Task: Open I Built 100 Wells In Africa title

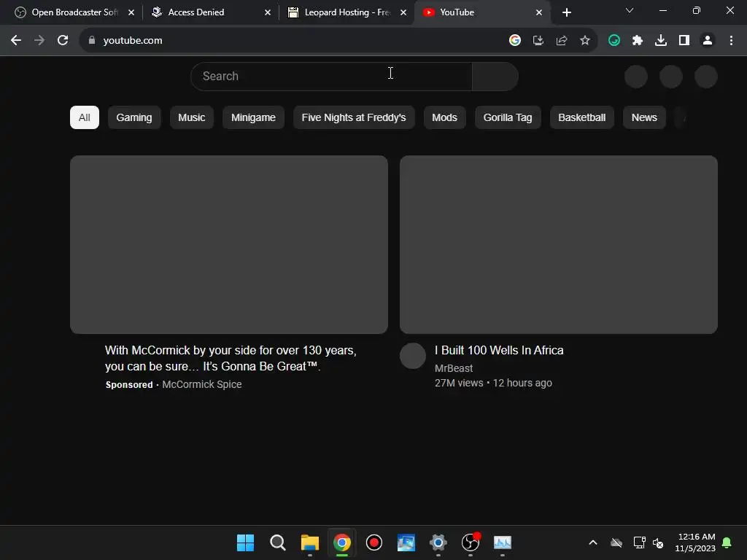Action: (499, 351)
